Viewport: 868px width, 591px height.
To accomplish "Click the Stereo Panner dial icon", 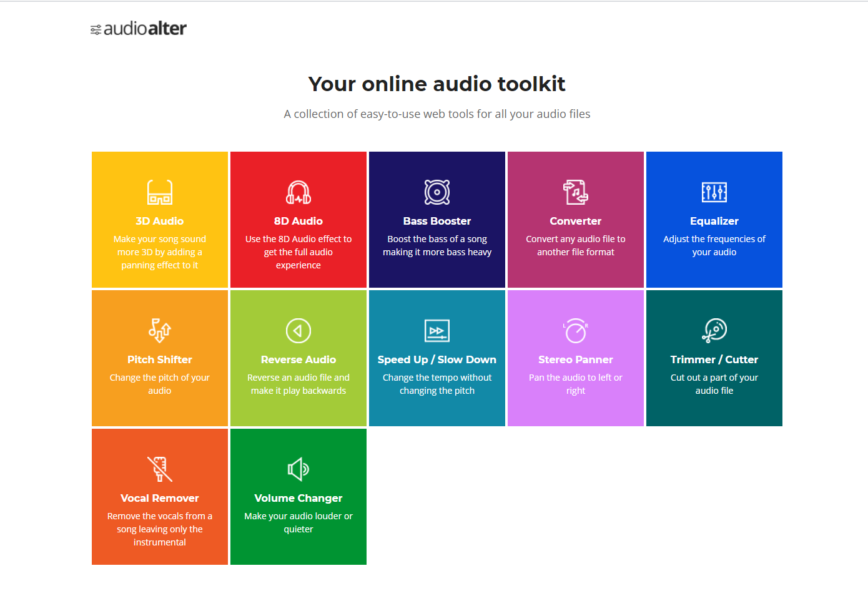I will [x=576, y=331].
